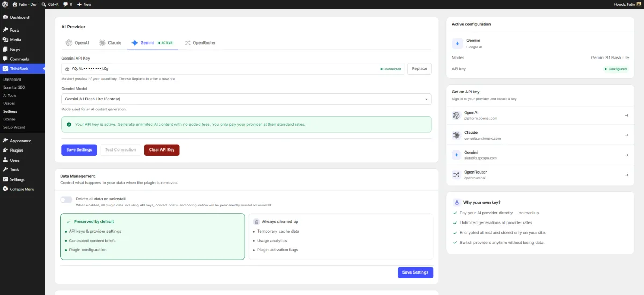Click the WordPress logo in admin bar
644x295 pixels.
coord(4,4)
